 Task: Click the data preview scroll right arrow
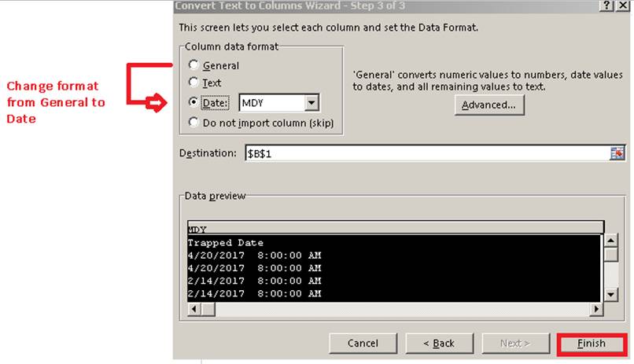point(597,309)
